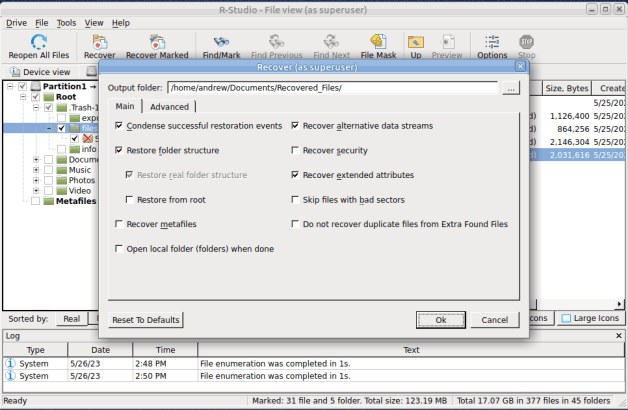Enable Skip files with bad sectors
Image resolution: width=628 pixels, height=410 pixels.
pos(295,199)
